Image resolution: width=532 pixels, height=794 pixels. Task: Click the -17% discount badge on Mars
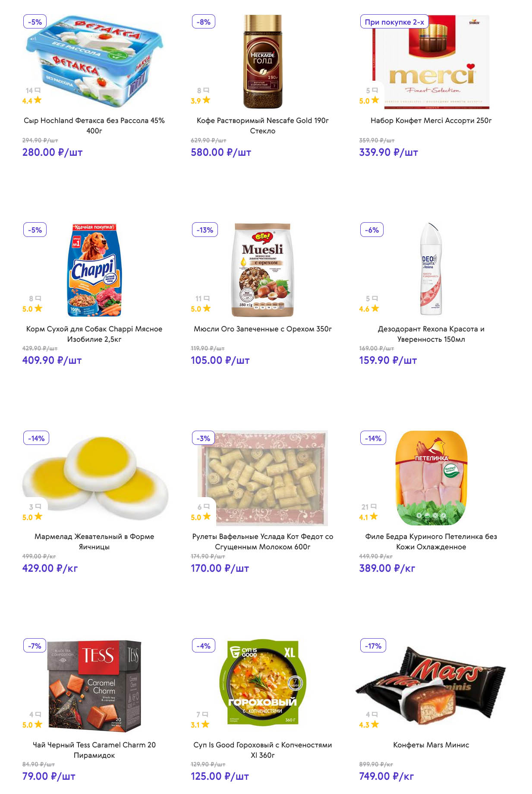click(x=373, y=646)
